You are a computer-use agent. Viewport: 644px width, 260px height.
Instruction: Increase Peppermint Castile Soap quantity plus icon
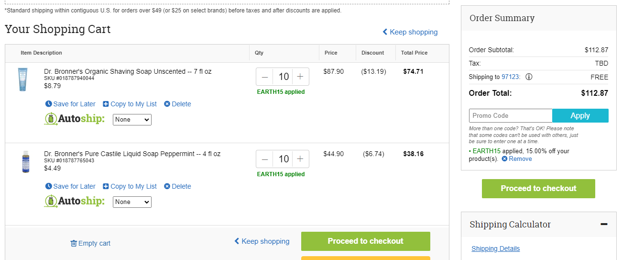point(300,159)
